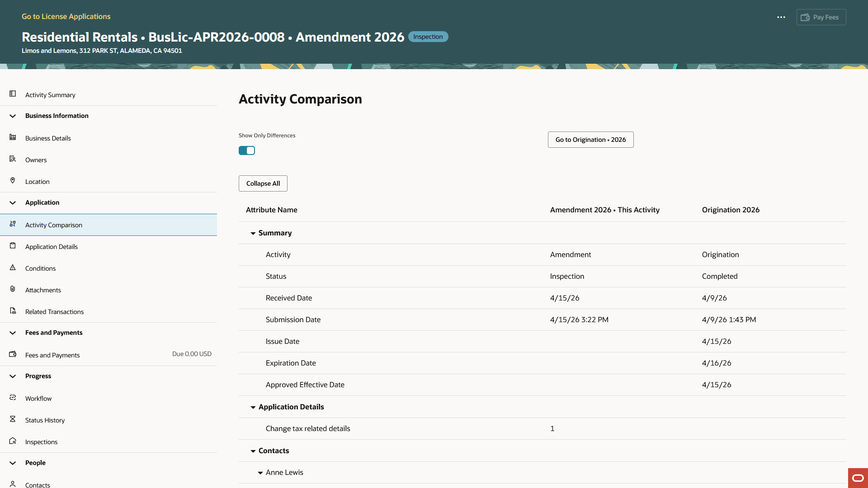Click the Application Details clipboard icon

(13, 245)
